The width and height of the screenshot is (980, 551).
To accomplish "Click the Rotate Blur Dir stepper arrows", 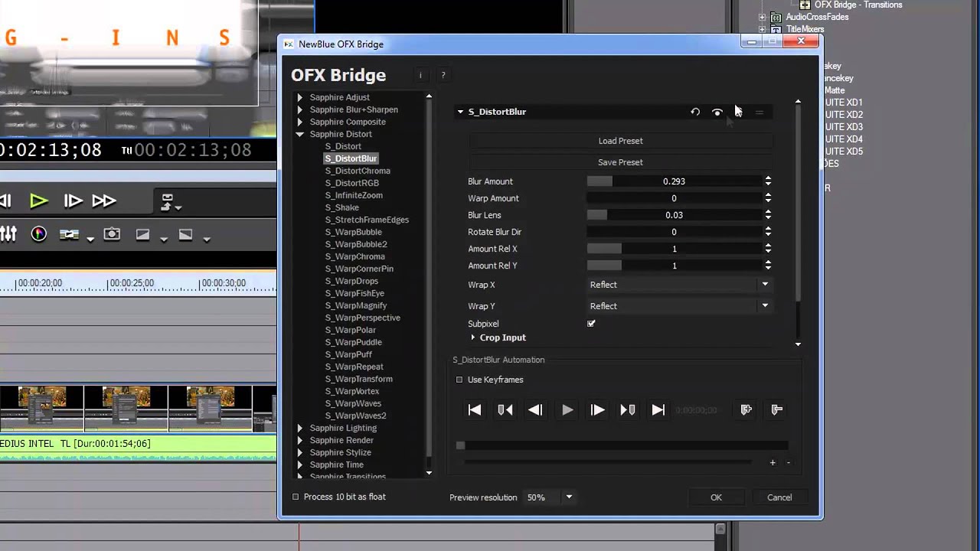I will coord(768,232).
